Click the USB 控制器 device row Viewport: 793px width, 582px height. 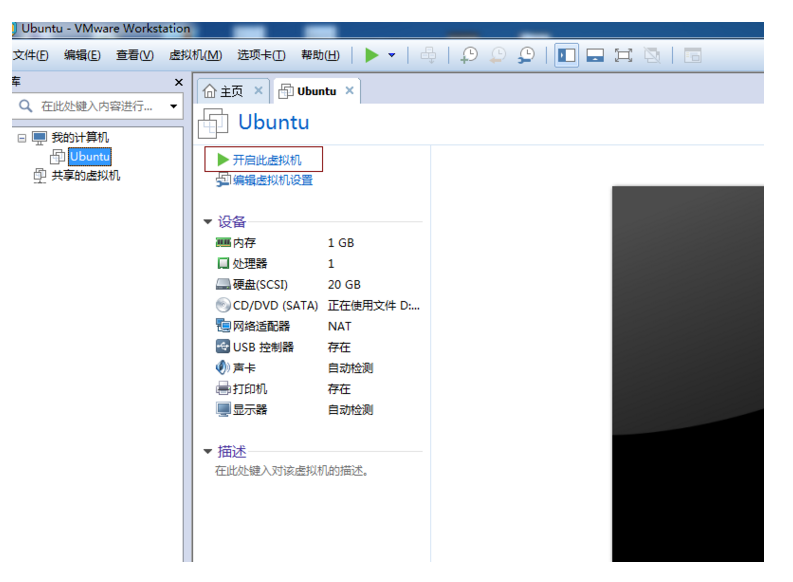pyautogui.click(x=318, y=347)
